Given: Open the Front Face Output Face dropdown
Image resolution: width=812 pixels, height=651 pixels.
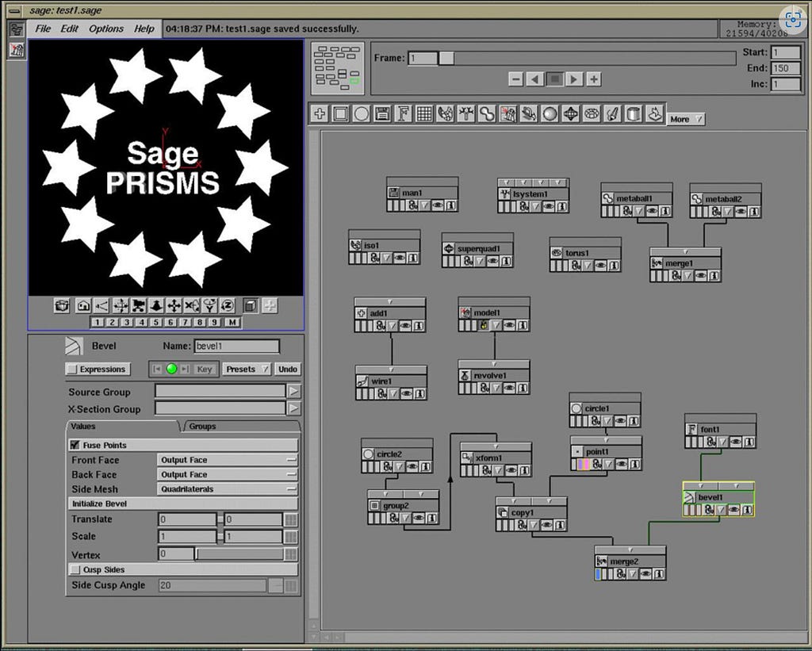Looking at the screenshot, I should point(228,460).
